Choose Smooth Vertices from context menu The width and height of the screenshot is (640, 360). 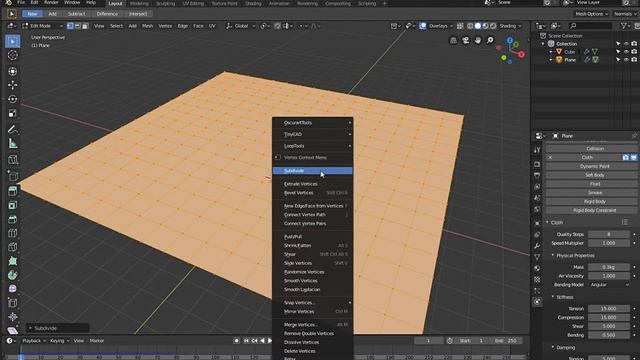coord(313,281)
